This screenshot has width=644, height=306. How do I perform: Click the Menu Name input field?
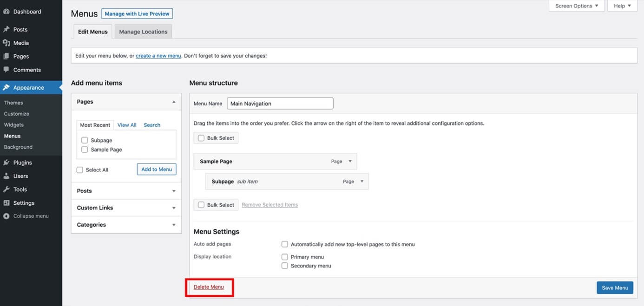tap(280, 104)
